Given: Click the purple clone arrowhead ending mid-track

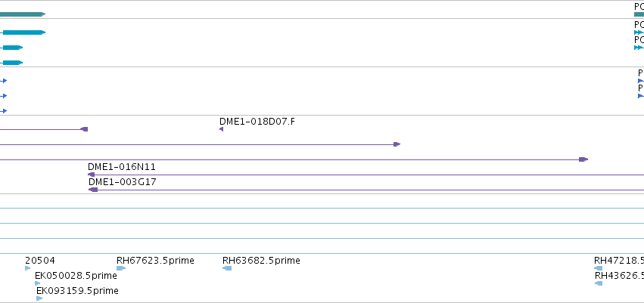Looking at the screenshot, I should click(x=397, y=144).
